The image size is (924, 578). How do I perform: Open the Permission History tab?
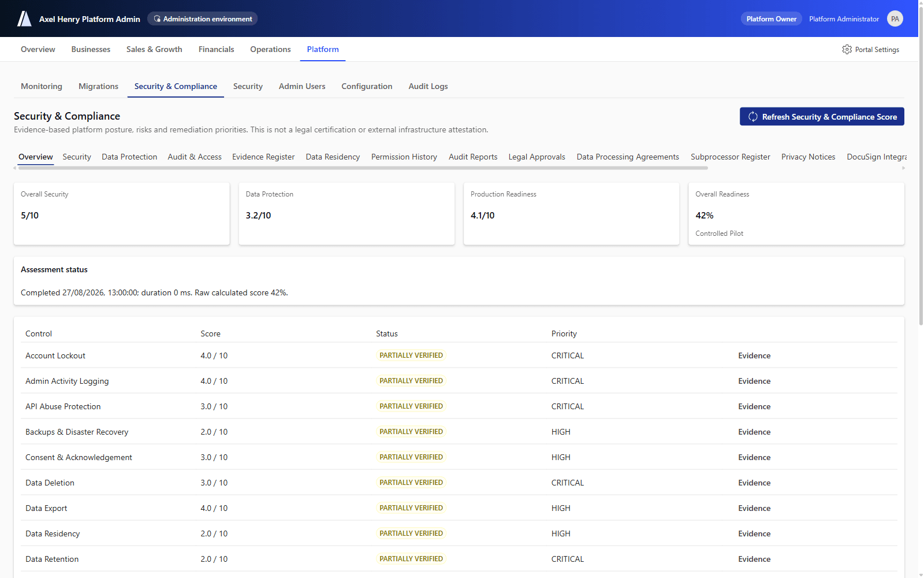[404, 157]
